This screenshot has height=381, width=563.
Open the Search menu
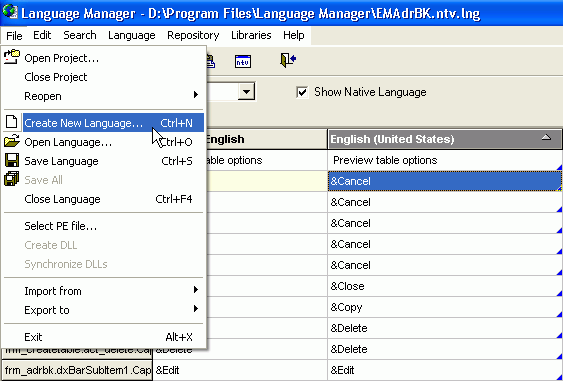80,35
